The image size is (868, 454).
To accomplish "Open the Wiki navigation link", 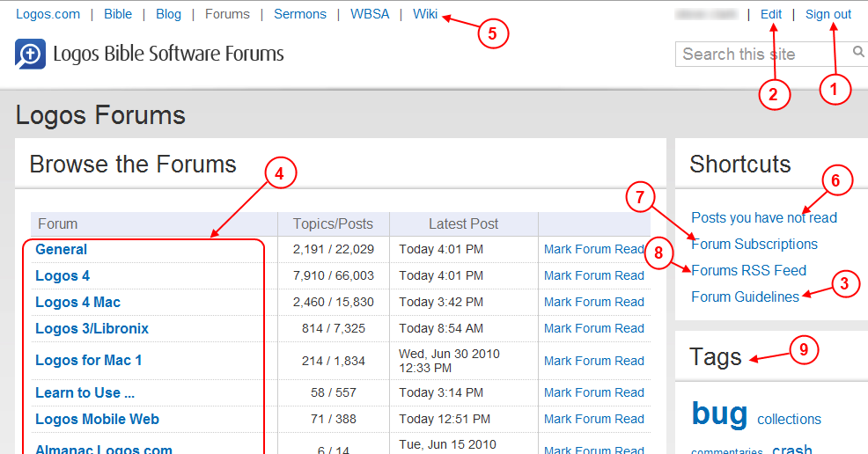I will click(425, 14).
